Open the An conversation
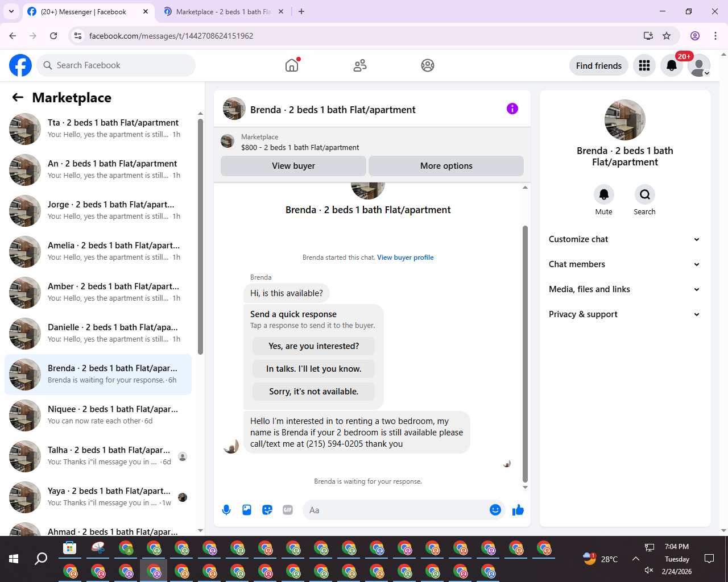The image size is (728, 582). click(x=98, y=169)
